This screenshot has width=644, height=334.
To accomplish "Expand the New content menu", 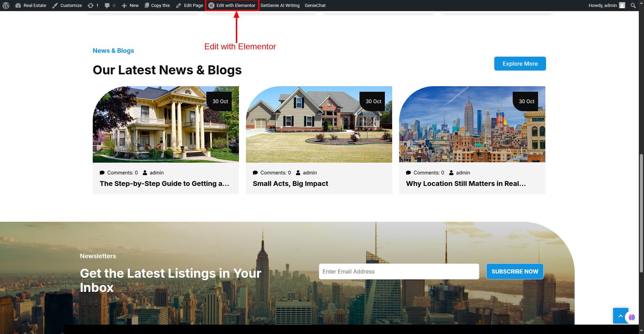I will pos(130,6).
